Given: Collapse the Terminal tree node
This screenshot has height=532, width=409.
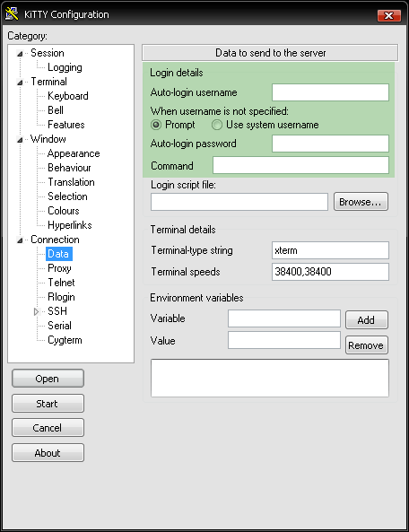Looking at the screenshot, I should pos(20,83).
